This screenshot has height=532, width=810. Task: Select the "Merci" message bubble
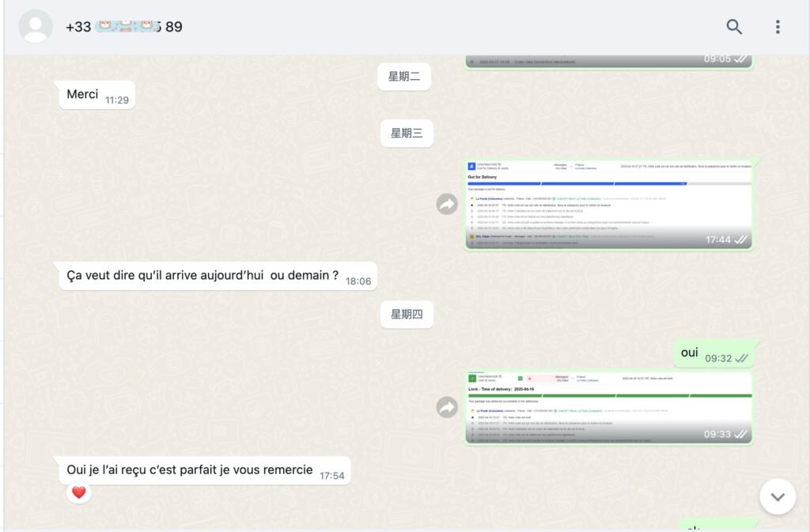coord(83,95)
